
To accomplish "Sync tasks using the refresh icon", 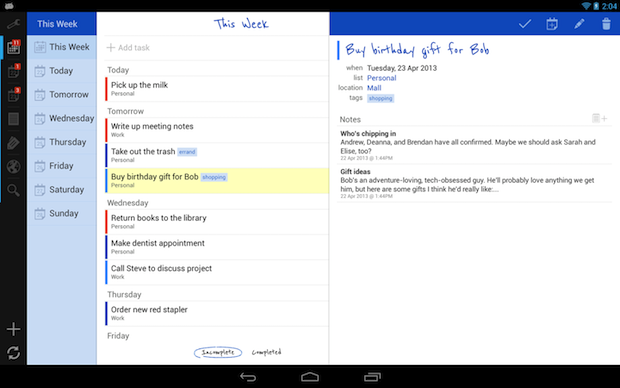I will point(13,352).
